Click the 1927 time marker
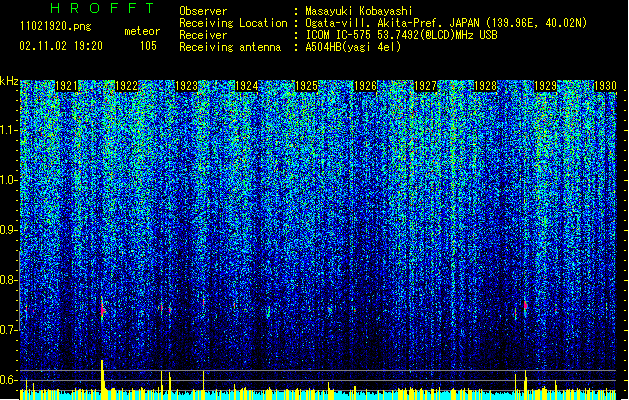The image size is (629, 400). tap(425, 86)
